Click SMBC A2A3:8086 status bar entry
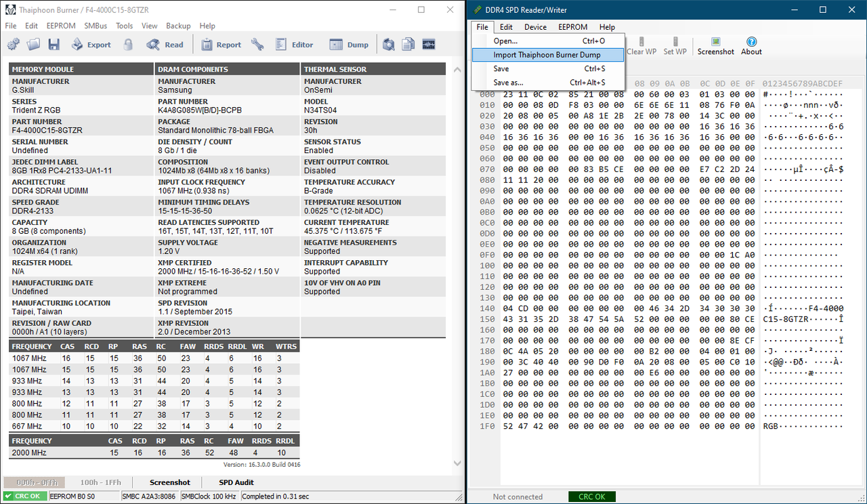Viewport: 867px width, 504px height. coord(148,497)
